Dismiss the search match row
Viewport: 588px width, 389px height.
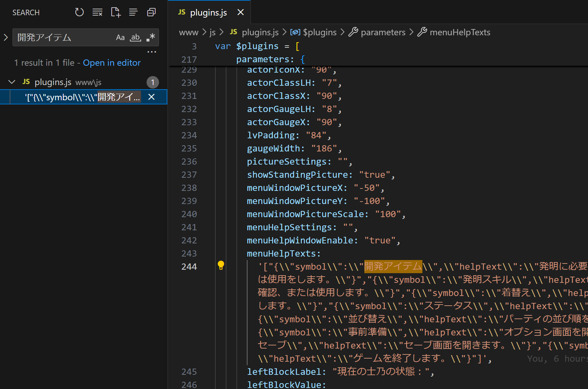(x=151, y=97)
